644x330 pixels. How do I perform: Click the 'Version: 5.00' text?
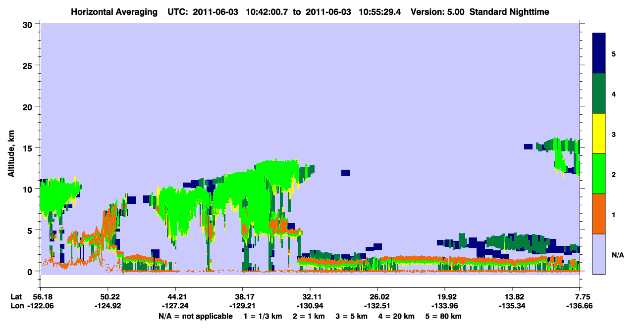click(x=438, y=12)
